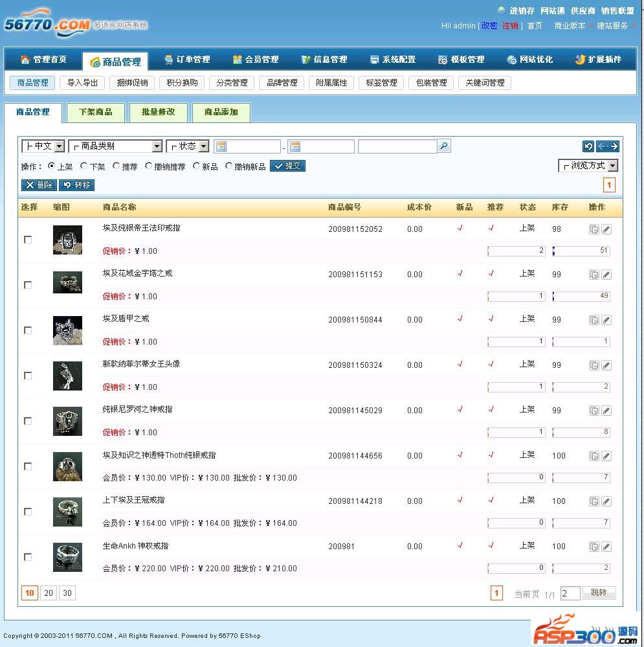Edit product 上下埃及王冠戒指 pencil icon
The image size is (644, 647).
[x=606, y=502]
